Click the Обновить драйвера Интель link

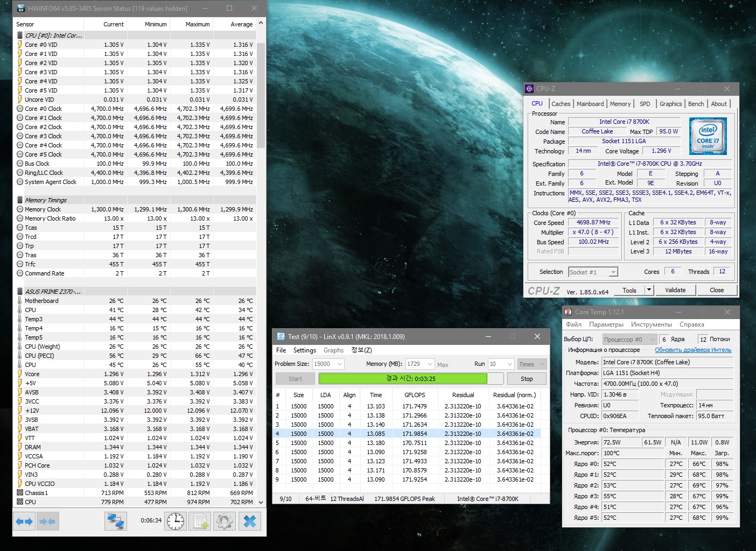pyautogui.click(x=693, y=350)
